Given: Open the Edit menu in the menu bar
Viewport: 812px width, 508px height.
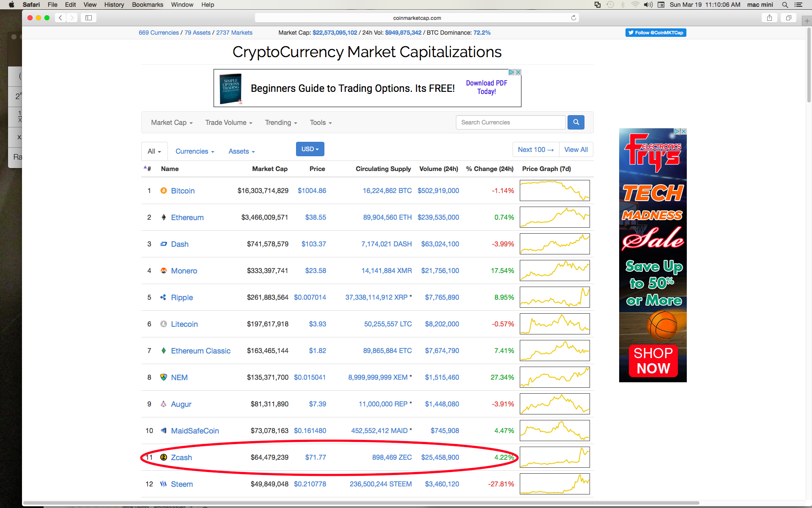Looking at the screenshot, I should (x=71, y=5).
